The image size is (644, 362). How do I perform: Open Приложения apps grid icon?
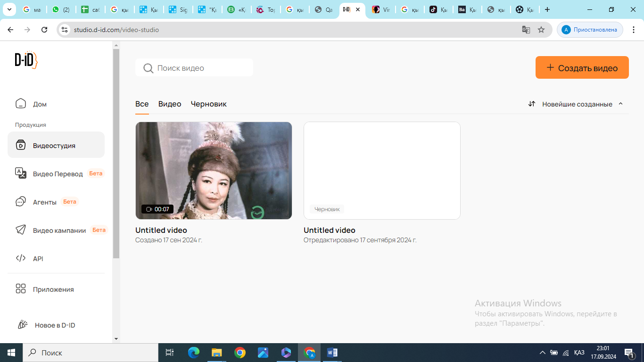tap(20, 289)
